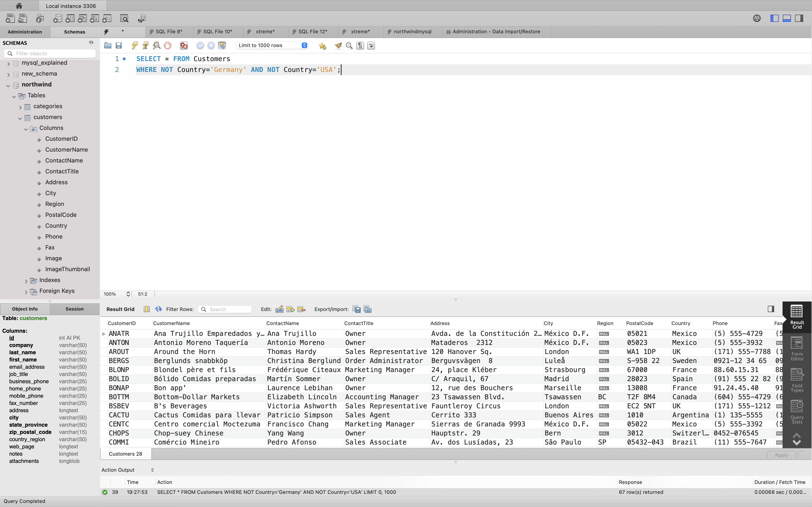812x507 pixels.
Task: Open the Form Editor panel
Action: 797,349
